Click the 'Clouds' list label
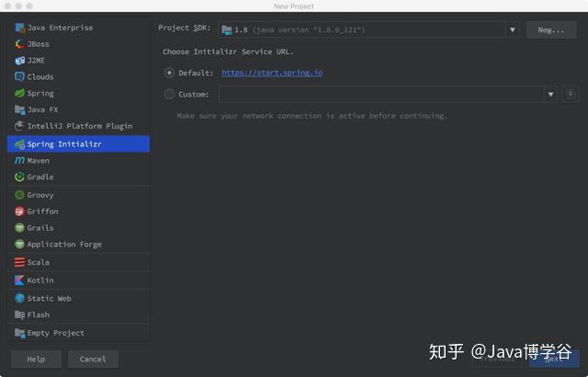The image size is (588, 377). [x=40, y=77]
